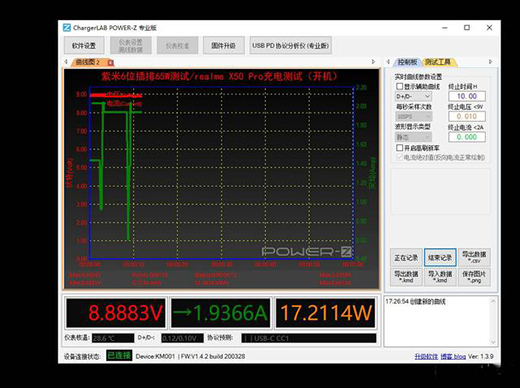The width and height of the screenshot is (520, 388).
Task: Click the log box scroll-up arrow
Action: click(x=493, y=301)
